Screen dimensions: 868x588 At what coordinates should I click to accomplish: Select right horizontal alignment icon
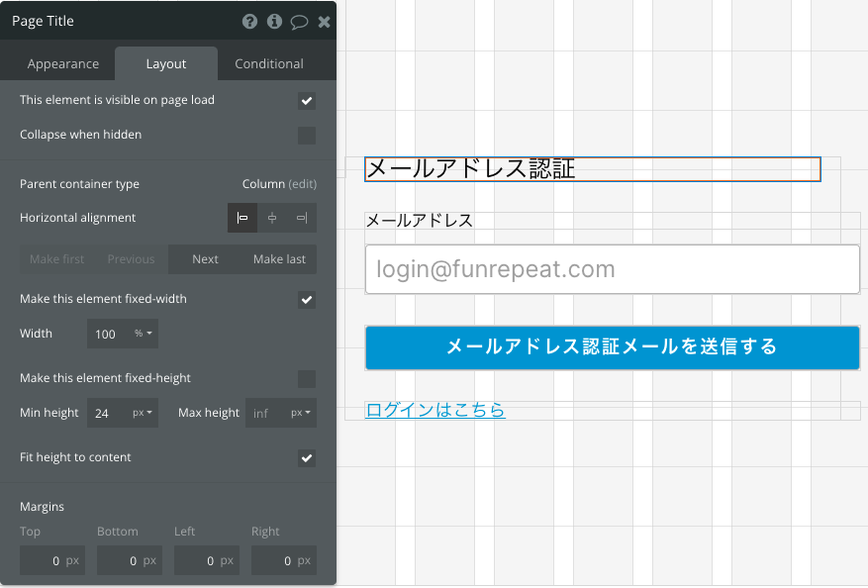(302, 218)
